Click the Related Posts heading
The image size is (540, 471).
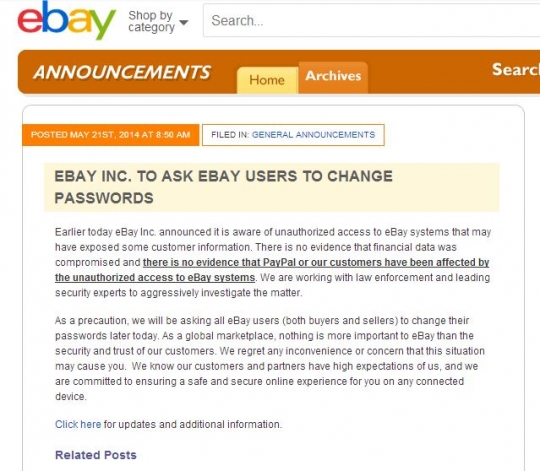click(x=96, y=455)
